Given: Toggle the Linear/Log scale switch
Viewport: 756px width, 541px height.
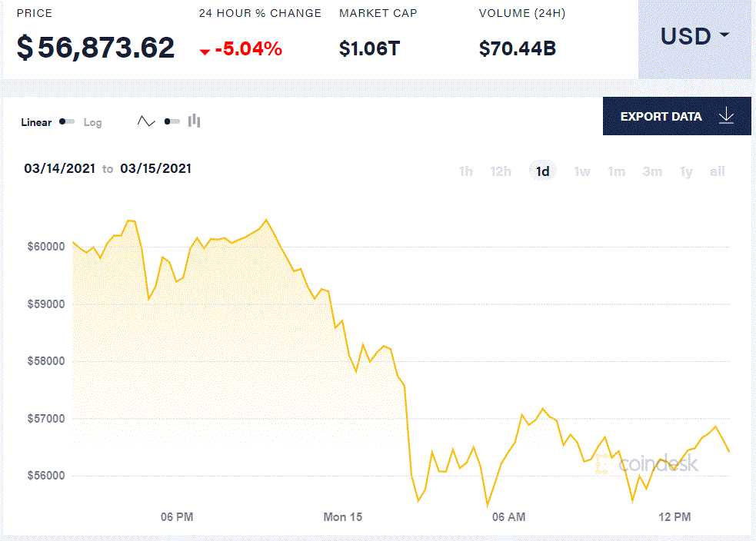Looking at the screenshot, I should (66, 121).
